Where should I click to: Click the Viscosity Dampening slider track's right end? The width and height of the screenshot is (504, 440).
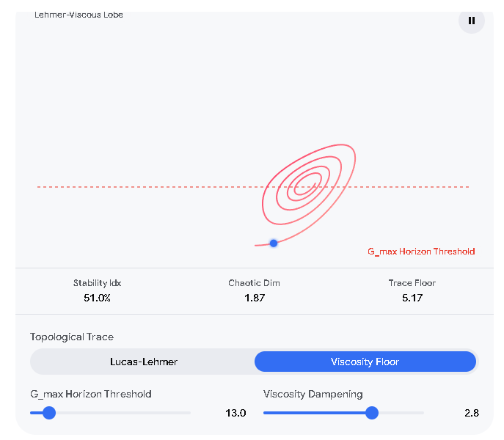point(422,413)
